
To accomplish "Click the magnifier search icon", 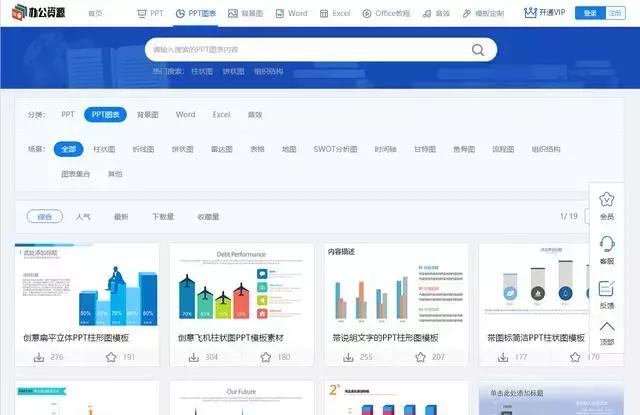I will (478, 50).
